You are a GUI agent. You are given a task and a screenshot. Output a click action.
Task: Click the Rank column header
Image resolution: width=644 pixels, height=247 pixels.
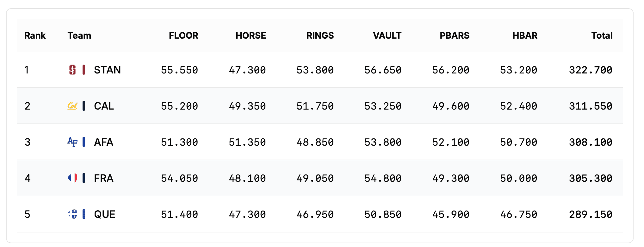pos(35,35)
